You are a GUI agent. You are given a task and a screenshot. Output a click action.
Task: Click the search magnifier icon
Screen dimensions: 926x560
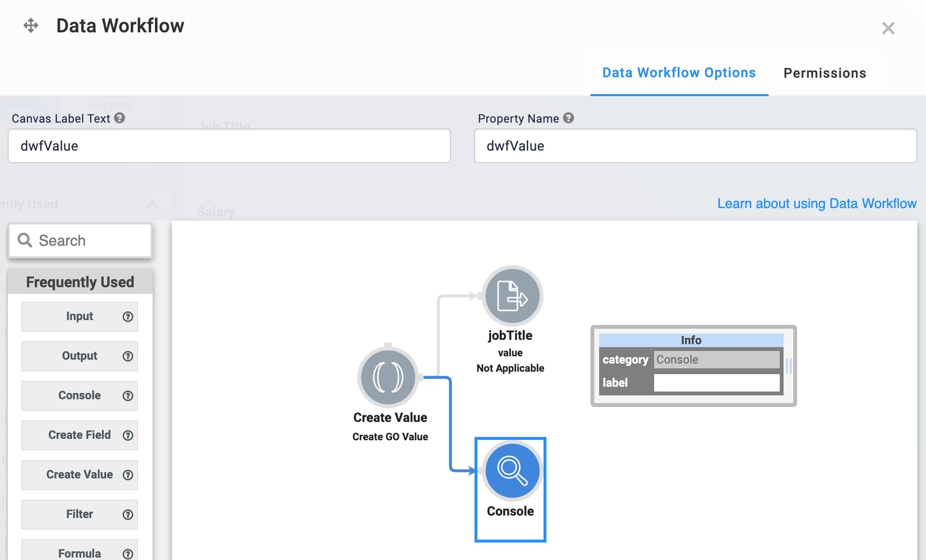[25, 240]
